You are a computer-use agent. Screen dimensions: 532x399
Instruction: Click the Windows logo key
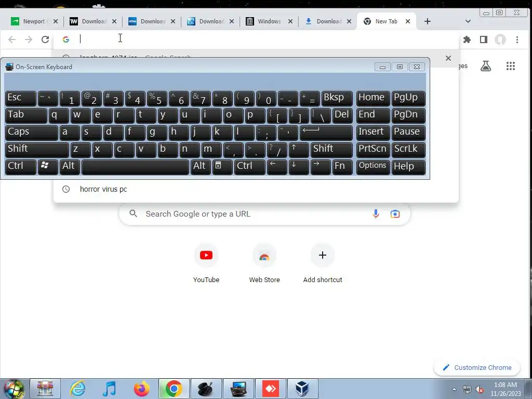click(48, 167)
